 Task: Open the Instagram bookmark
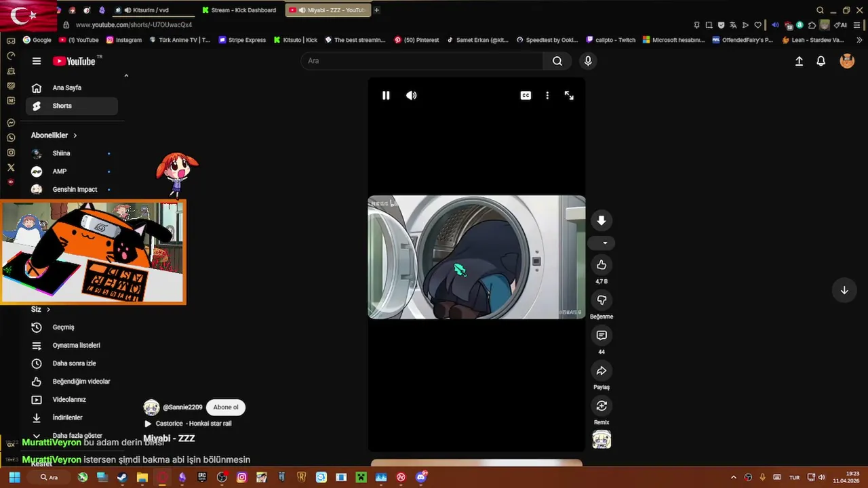(x=124, y=40)
